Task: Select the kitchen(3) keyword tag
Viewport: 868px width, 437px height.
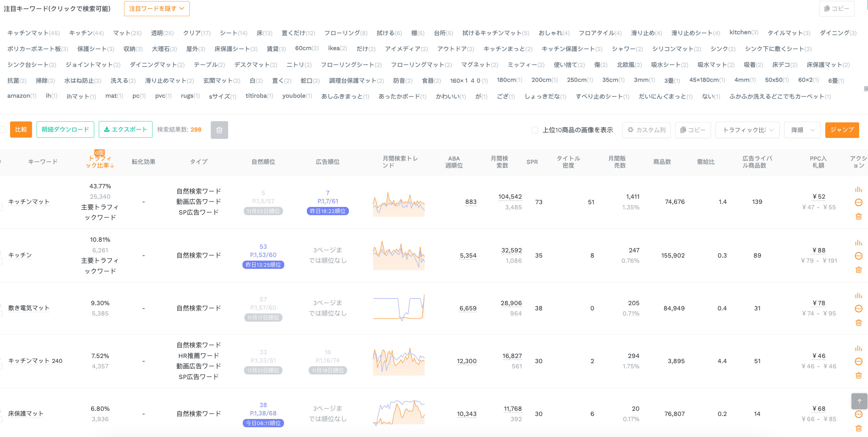Action: coord(743,32)
